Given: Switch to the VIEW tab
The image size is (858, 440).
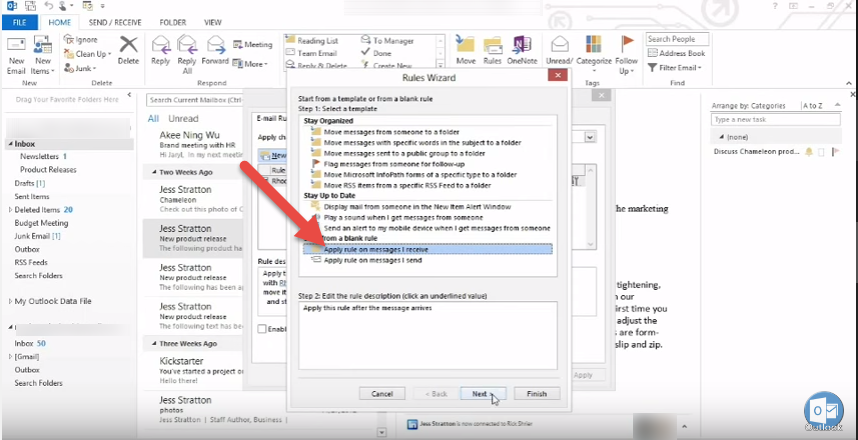Looking at the screenshot, I should (212, 22).
